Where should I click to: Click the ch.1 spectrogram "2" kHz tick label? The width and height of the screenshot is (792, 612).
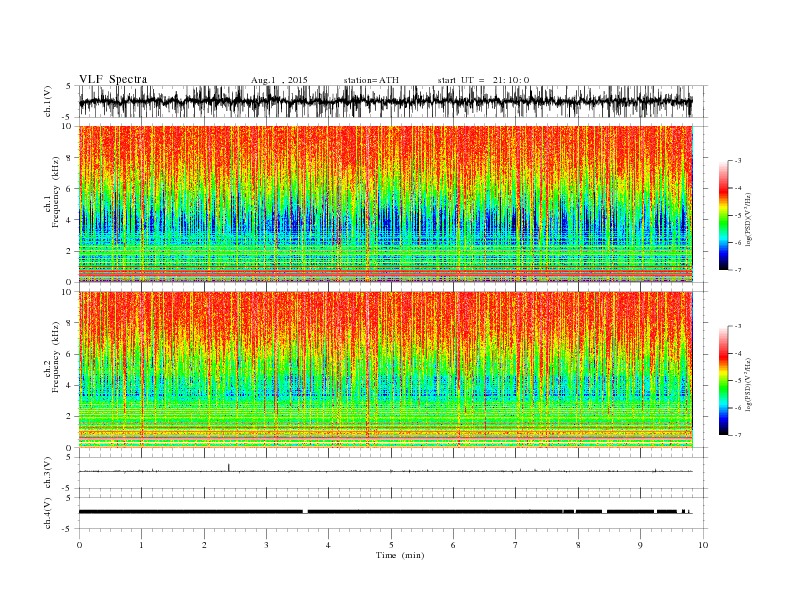pos(70,251)
